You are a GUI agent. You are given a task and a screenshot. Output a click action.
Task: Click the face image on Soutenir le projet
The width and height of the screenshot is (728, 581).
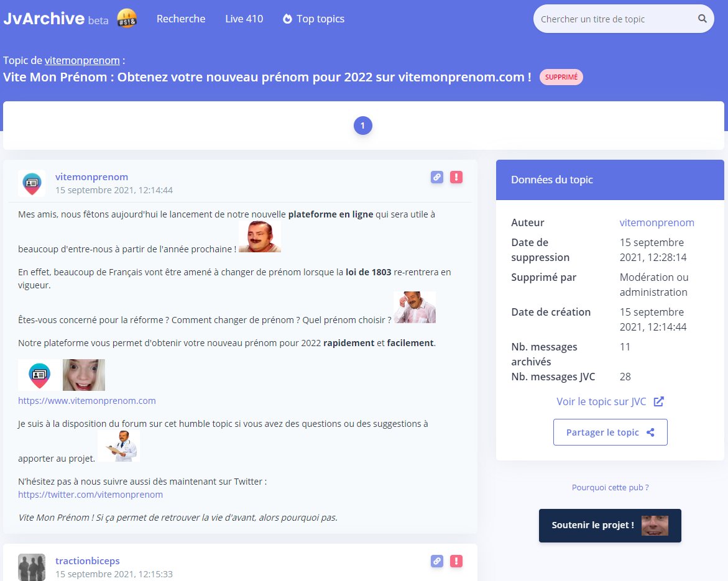[x=655, y=525]
